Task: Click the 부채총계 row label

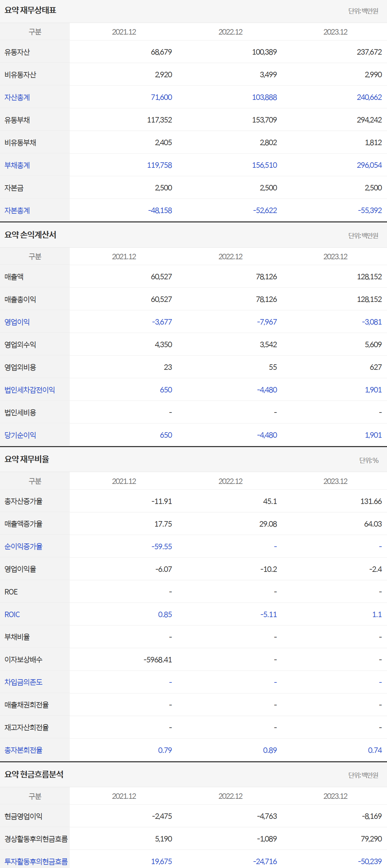Action: [17, 165]
